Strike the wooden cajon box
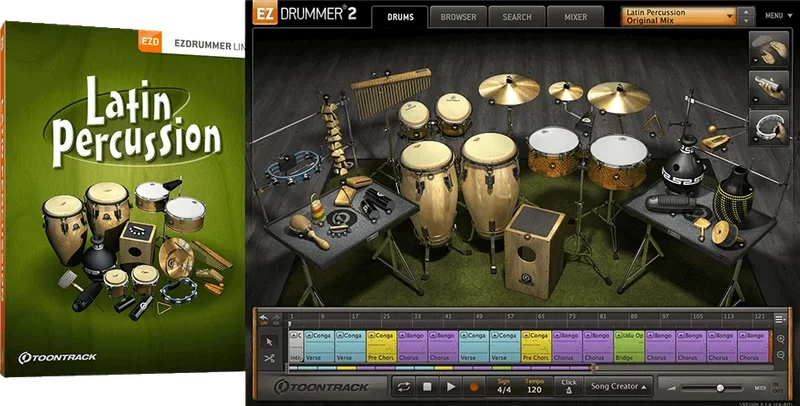 (534, 251)
